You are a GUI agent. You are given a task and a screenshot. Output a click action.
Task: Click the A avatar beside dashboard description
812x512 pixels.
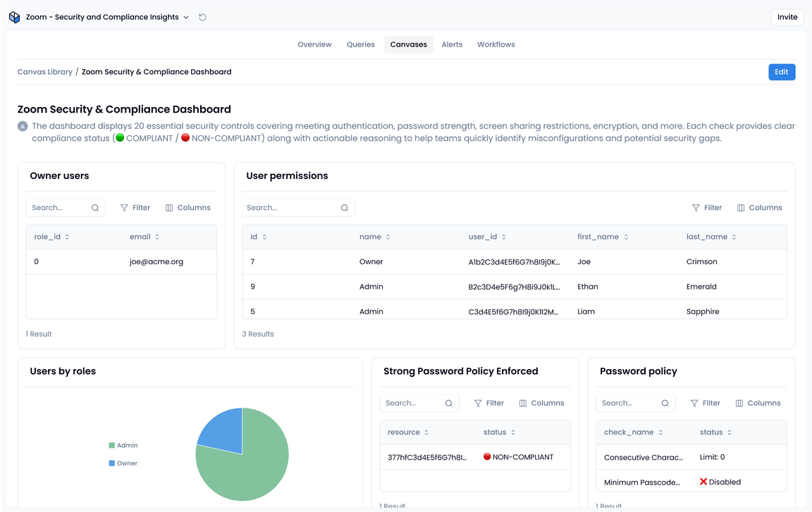click(x=23, y=126)
